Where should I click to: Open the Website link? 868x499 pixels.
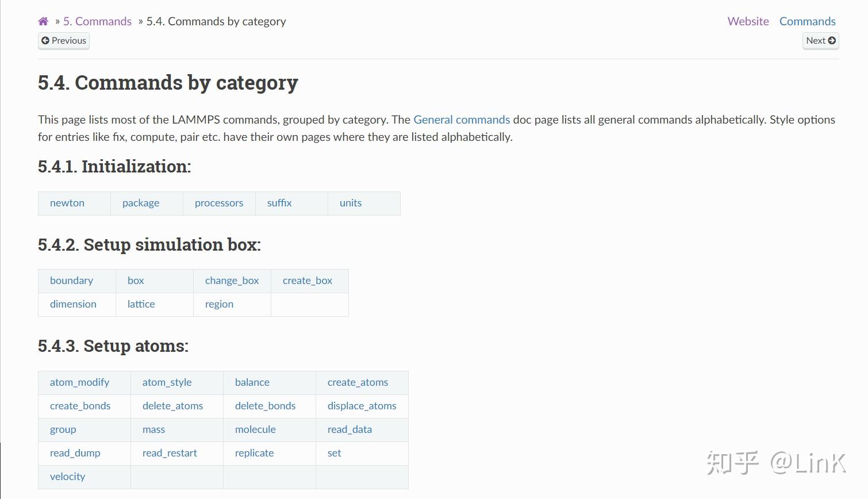click(748, 21)
